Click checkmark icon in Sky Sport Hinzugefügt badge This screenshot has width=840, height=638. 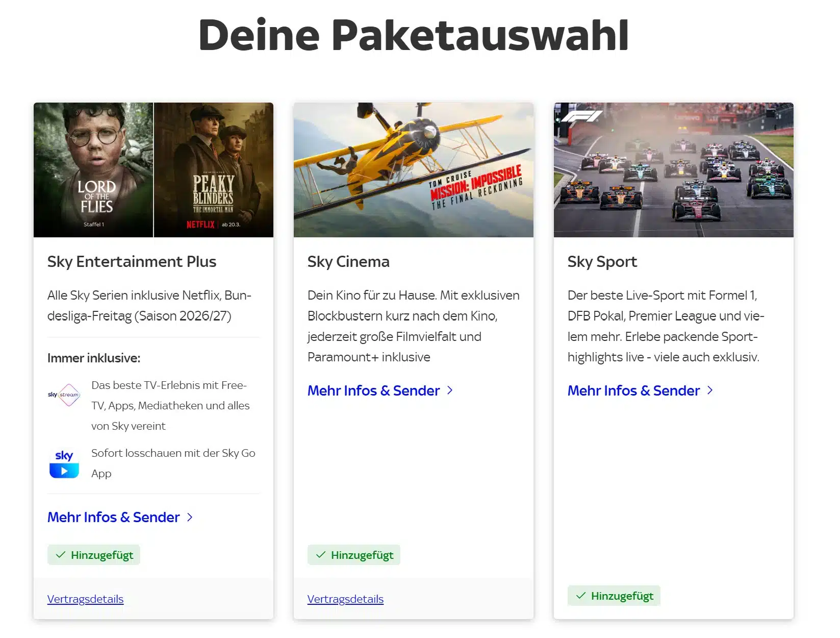[x=581, y=596]
